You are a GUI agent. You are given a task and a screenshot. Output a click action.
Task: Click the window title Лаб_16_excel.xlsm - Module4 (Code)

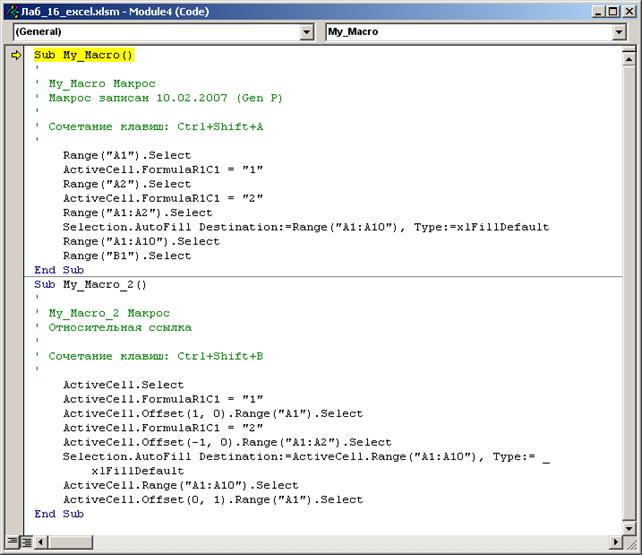(115, 11)
